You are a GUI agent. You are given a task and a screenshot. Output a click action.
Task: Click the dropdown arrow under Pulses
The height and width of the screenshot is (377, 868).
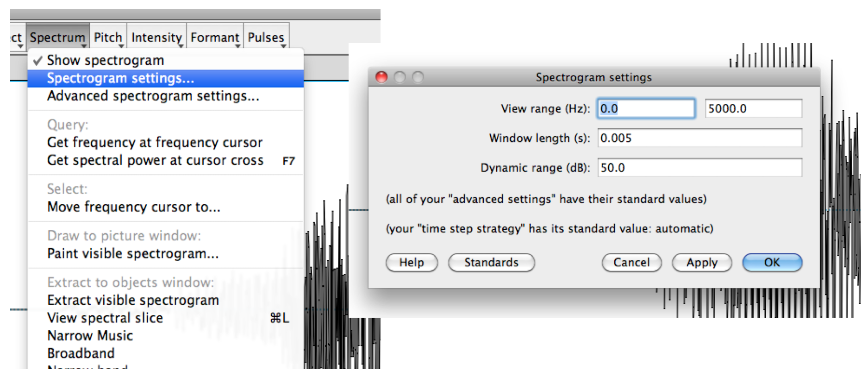coord(283,46)
